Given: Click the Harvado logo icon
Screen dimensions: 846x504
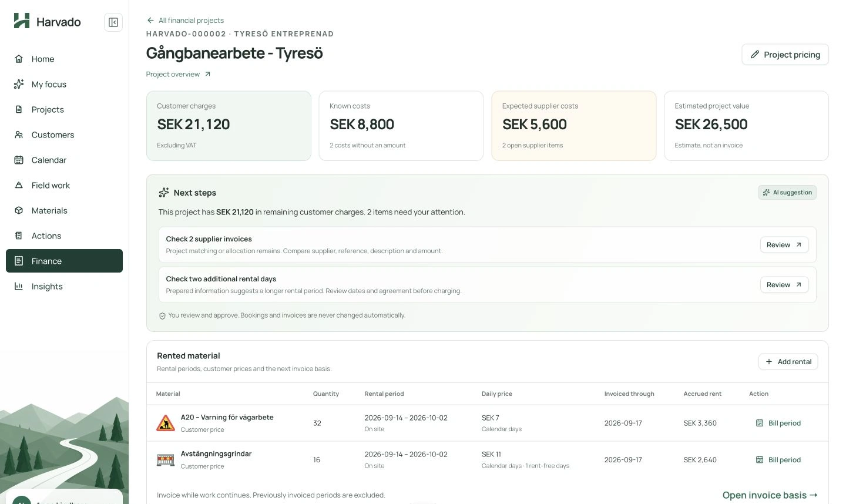Looking at the screenshot, I should (22, 21).
